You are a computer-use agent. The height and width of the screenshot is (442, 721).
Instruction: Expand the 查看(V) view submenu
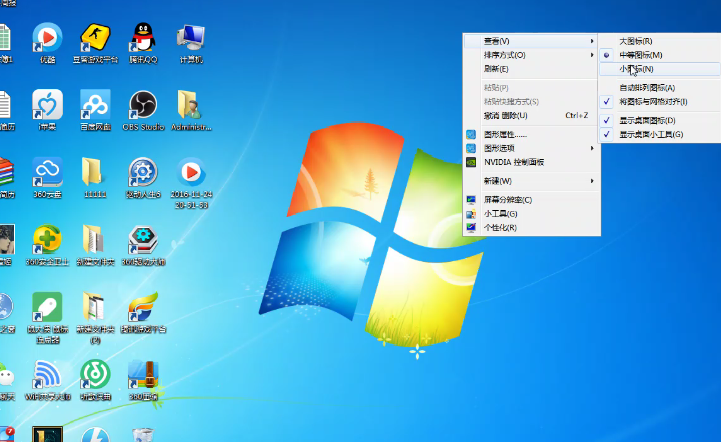(x=531, y=41)
